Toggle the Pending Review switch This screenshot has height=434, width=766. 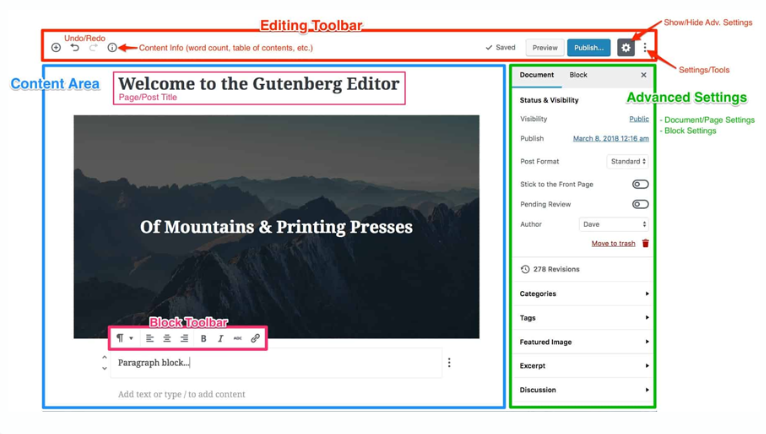[x=640, y=204]
